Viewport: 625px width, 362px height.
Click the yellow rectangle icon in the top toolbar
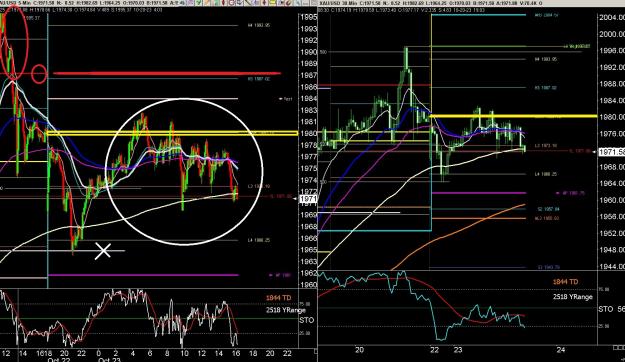[272, 2]
